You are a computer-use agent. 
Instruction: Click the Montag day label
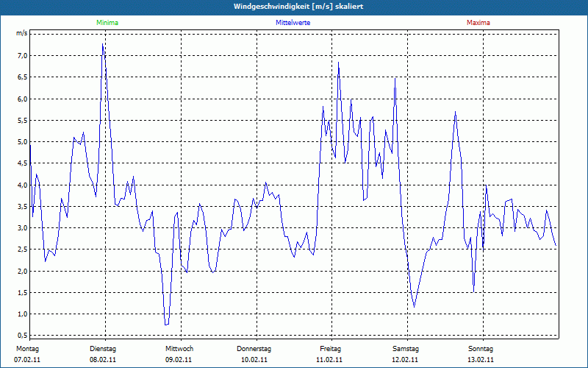click(27, 349)
